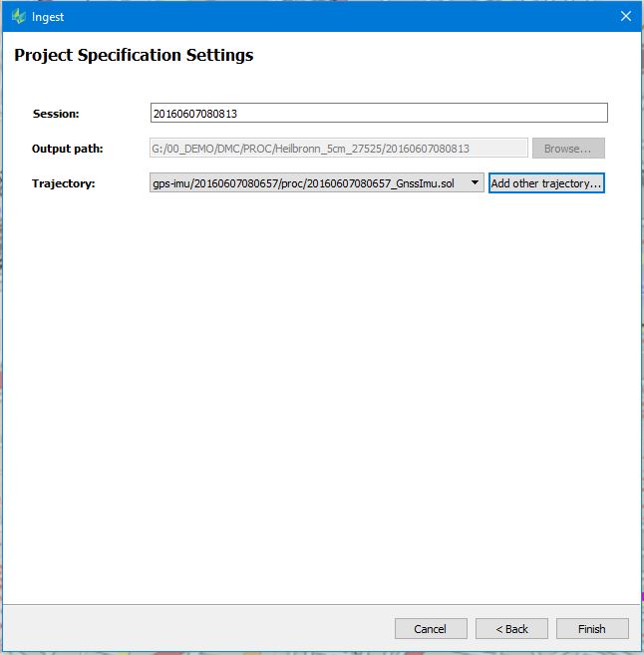644x655 pixels.
Task: Click grey footer area left of Cancel
Action: pyautogui.click(x=196, y=629)
